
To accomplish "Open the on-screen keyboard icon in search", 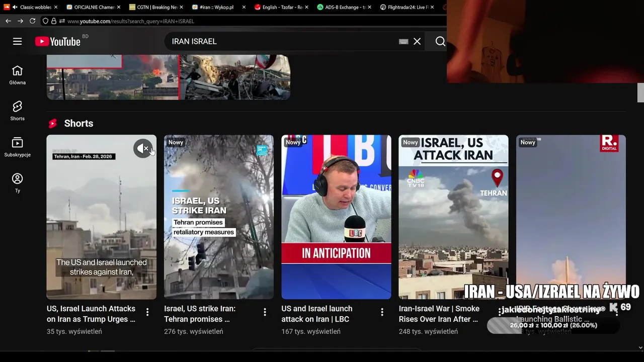I will pyautogui.click(x=404, y=41).
